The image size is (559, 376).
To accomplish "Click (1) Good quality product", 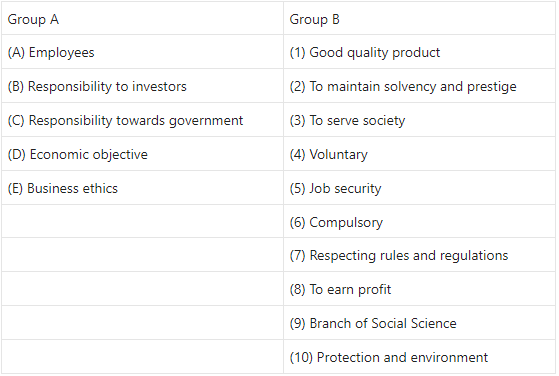I will 419,52.
